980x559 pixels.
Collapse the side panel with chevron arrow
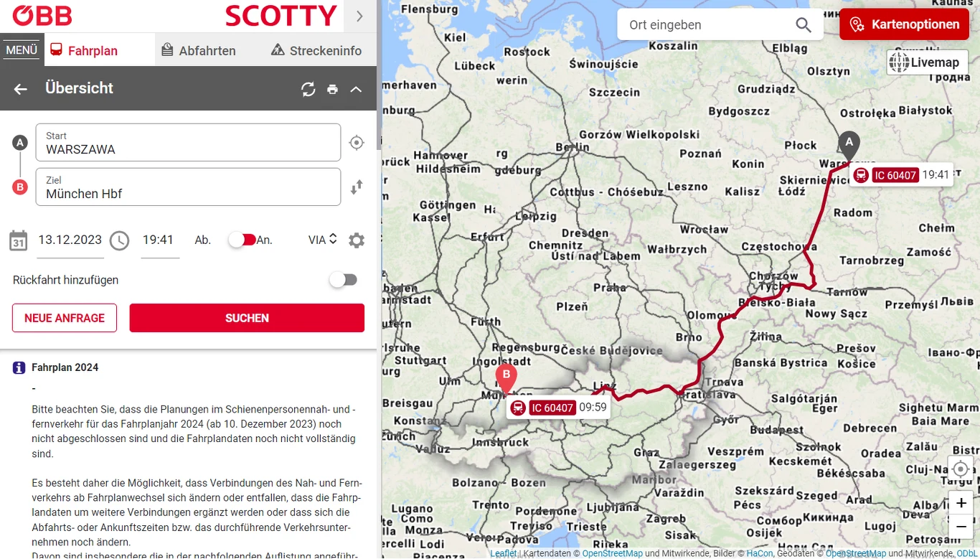[360, 16]
